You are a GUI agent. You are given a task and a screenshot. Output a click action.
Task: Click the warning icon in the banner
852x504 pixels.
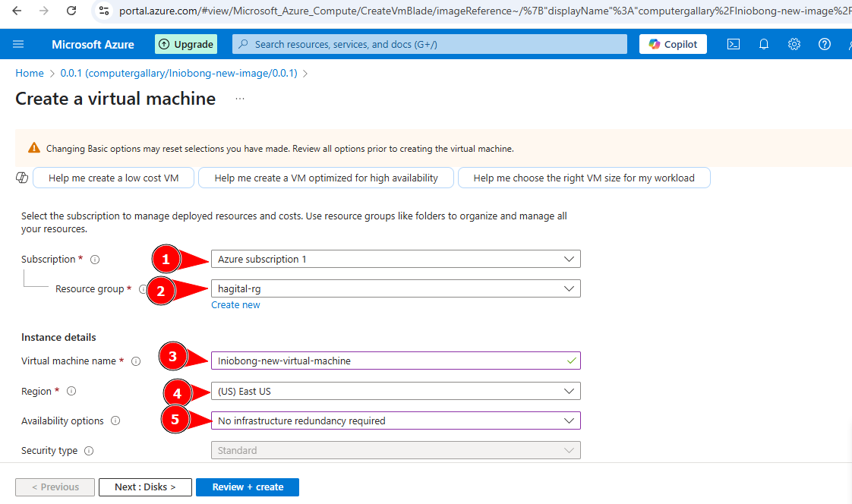pos(34,148)
